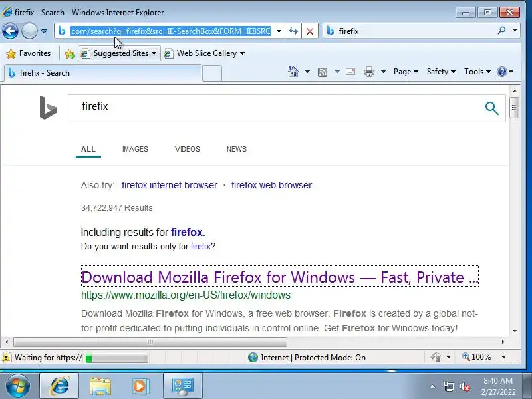The width and height of the screenshot is (532, 399).
Task: Click the magnifier in IE search box
Action: pyautogui.click(x=501, y=31)
